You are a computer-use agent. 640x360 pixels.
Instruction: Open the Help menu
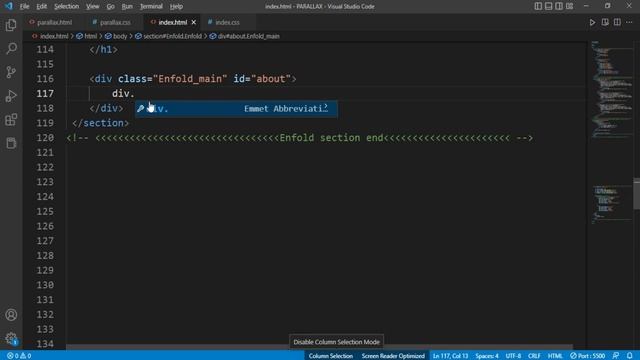point(176,7)
